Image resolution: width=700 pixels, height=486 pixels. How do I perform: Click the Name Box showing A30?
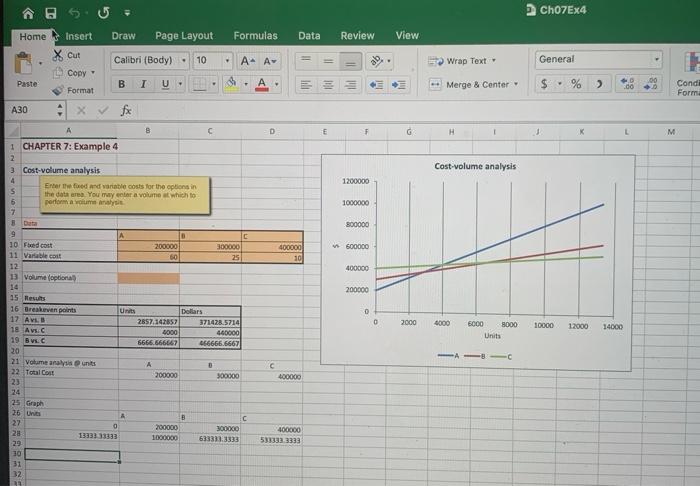(x=31, y=110)
